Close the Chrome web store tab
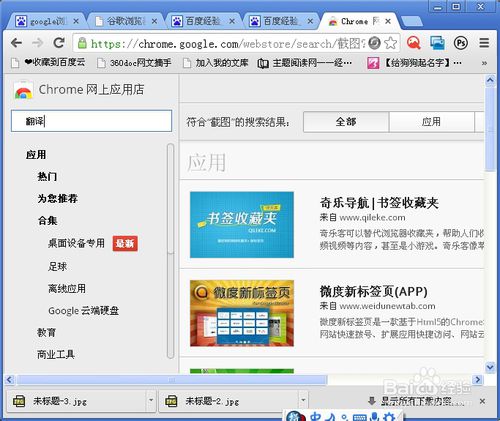The width and height of the screenshot is (500, 421). (388, 22)
